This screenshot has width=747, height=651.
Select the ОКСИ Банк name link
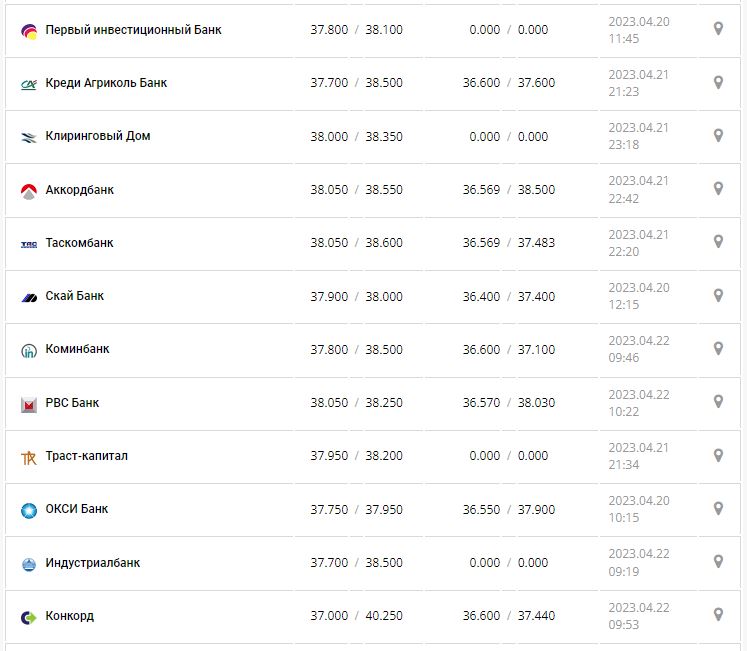coord(77,509)
